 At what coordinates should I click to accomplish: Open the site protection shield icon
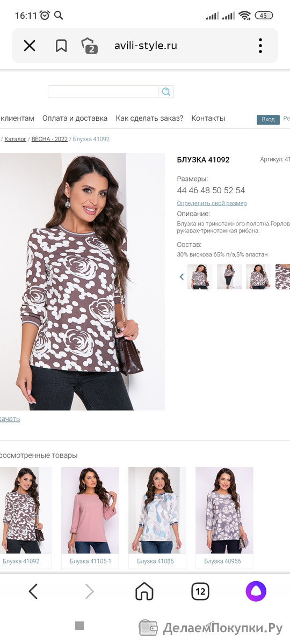click(89, 46)
